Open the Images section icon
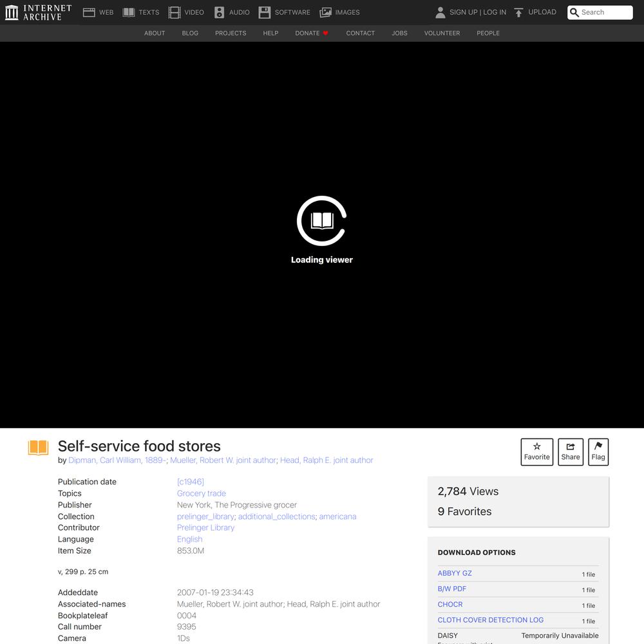Screen dimensions: 644x644 coord(326,12)
